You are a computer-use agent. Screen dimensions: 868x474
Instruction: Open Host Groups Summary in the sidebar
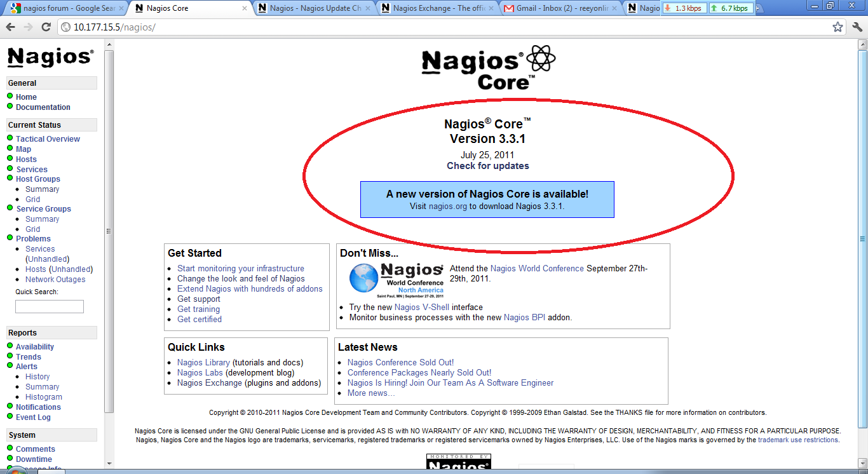coord(42,189)
